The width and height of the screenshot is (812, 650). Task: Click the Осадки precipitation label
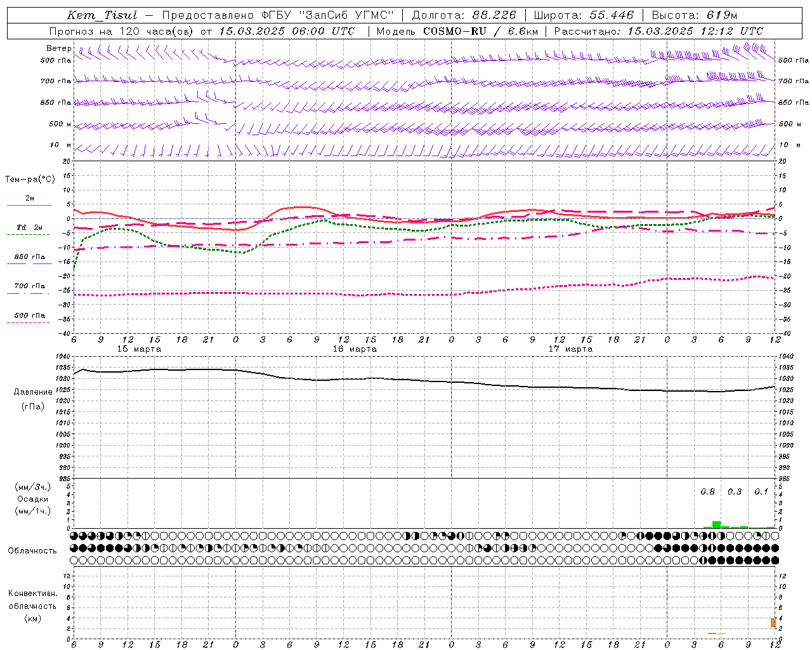(33, 499)
